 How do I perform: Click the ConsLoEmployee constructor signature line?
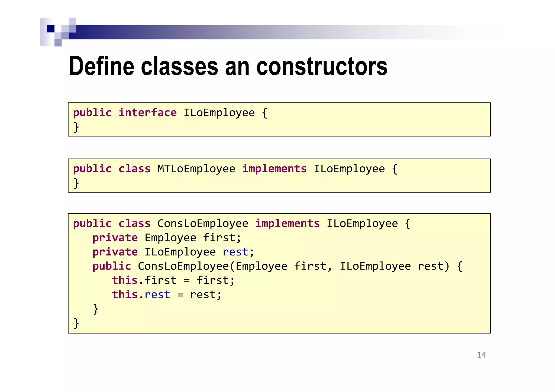coord(277,266)
